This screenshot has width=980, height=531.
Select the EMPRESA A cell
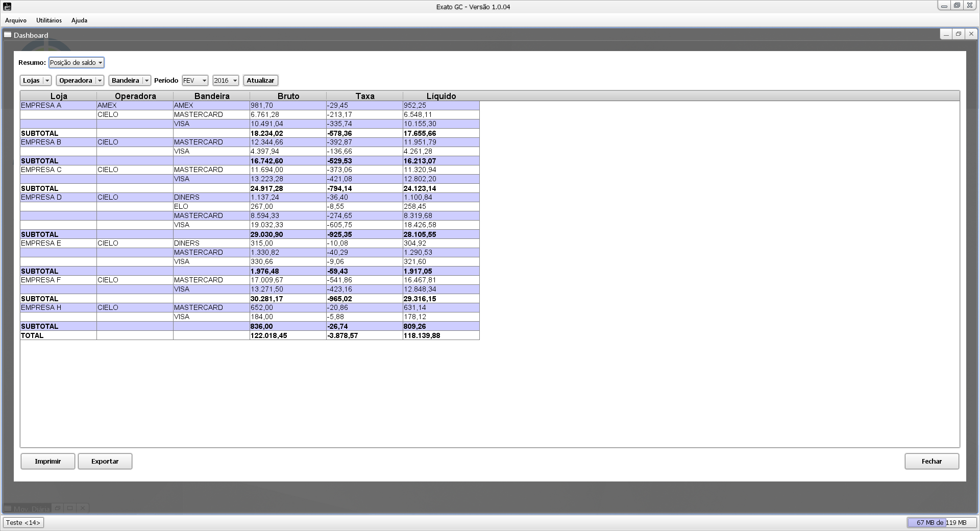pyautogui.click(x=58, y=105)
